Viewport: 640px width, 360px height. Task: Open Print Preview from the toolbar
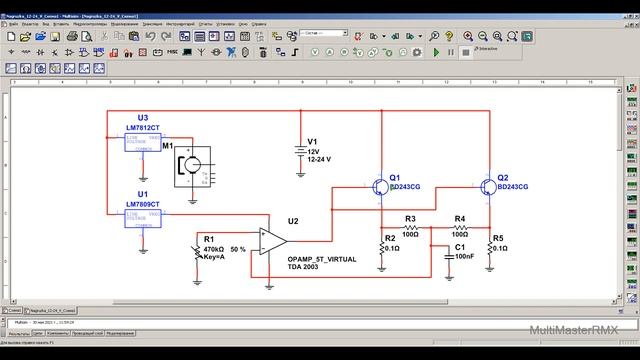87,36
